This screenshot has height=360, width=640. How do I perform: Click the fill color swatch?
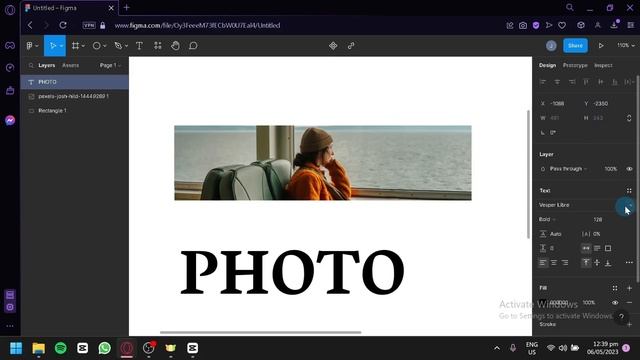[x=542, y=302]
